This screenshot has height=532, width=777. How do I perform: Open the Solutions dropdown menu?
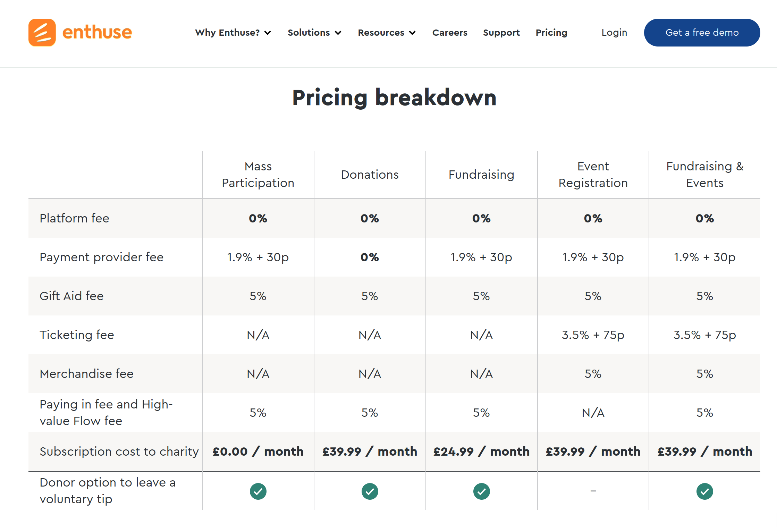pyautogui.click(x=314, y=32)
